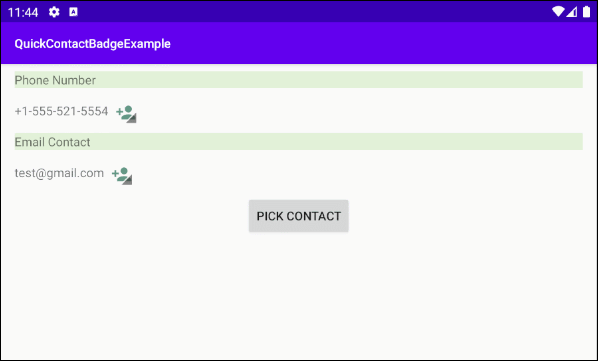This screenshot has width=598, height=361.
Task: Tap the keyboard indicator icon in status bar
Action: 73,12
